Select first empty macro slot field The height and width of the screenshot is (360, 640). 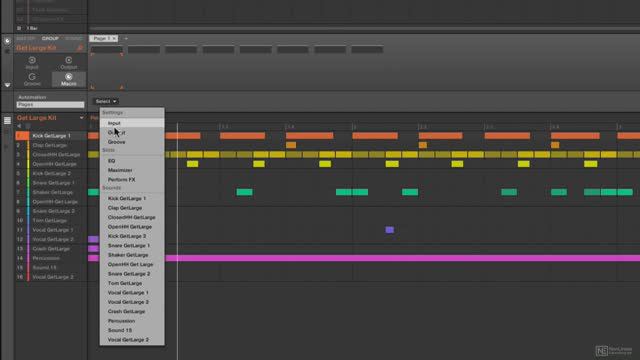point(107,50)
